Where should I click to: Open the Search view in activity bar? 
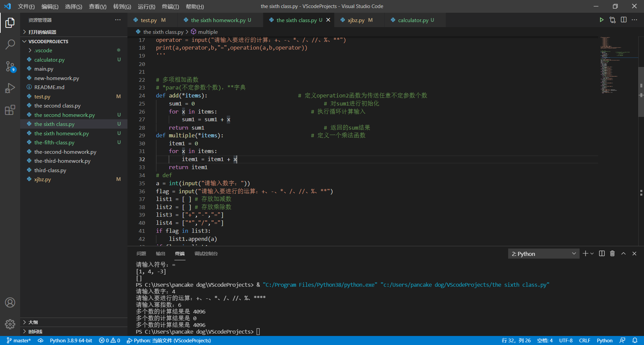[10, 44]
